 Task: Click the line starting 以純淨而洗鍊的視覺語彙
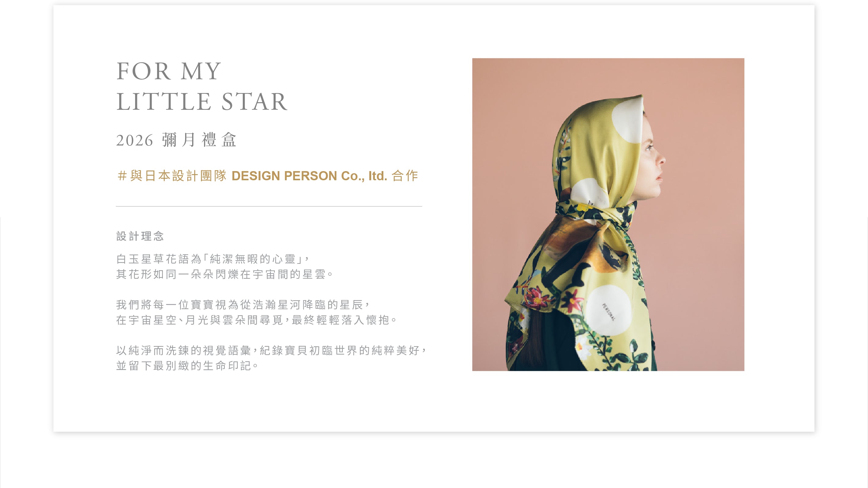[271, 350]
